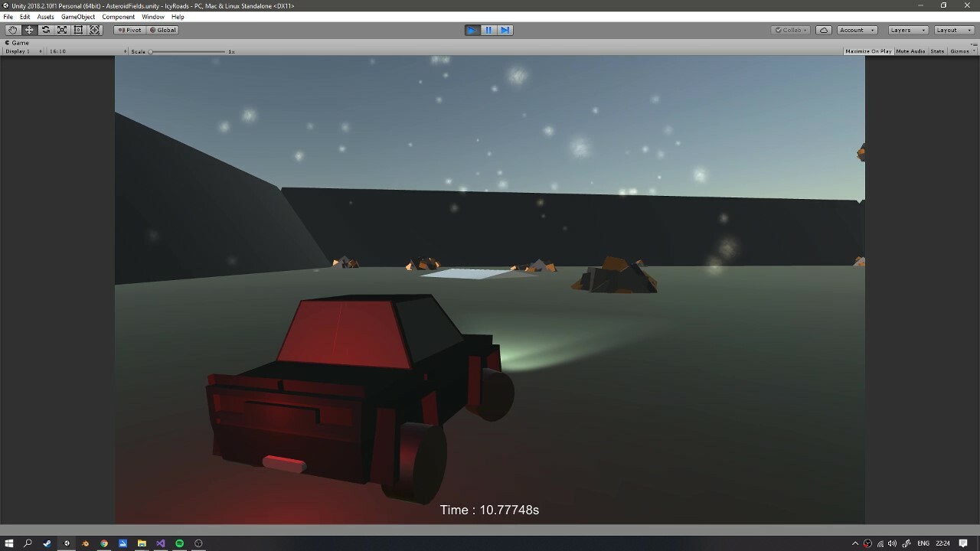Select the Rotate tool

[x=45, y=30]
